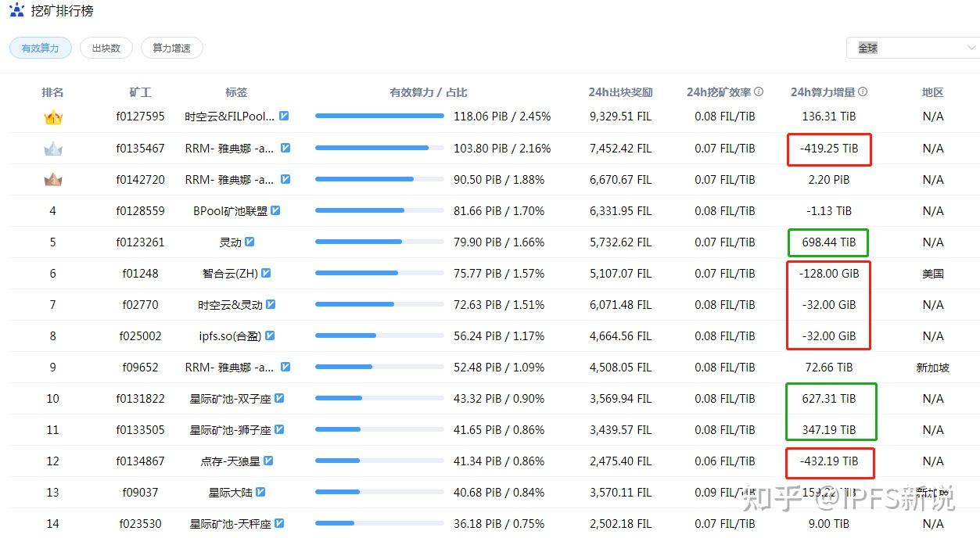Viewport: 980px width, 538px height.
Task: Click the silver crown rank icon
Action: (52, 149)
